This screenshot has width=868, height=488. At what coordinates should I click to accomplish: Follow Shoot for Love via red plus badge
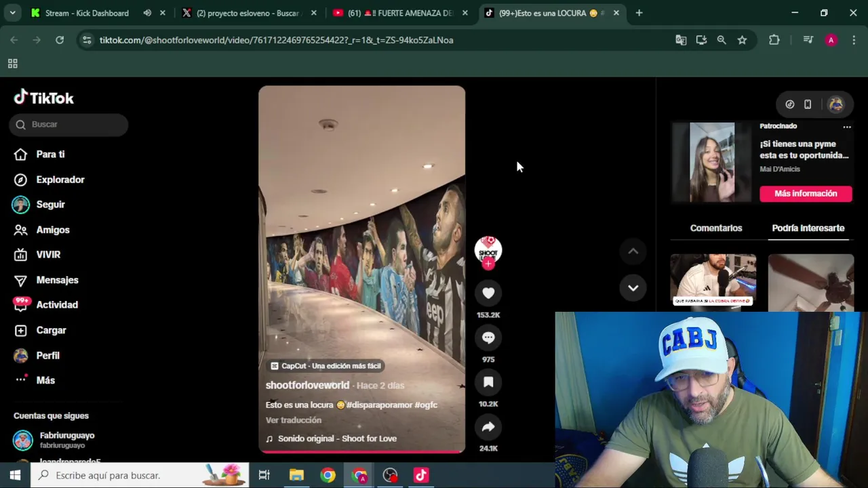[488, 264]
